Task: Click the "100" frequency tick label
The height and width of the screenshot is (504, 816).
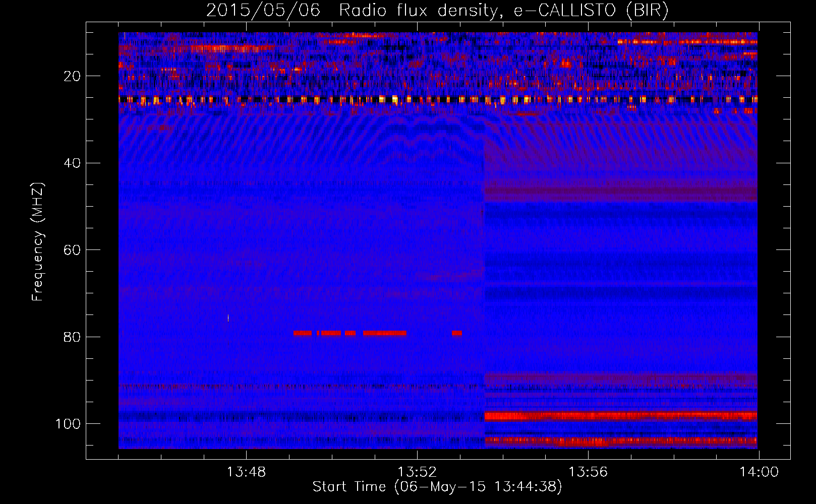Action: (68, 424)
